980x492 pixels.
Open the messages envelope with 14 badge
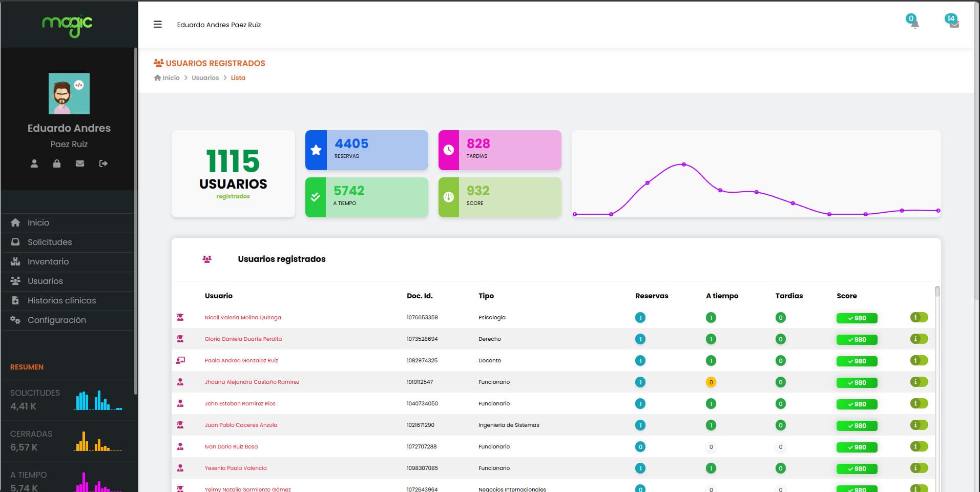coord(953,24)
